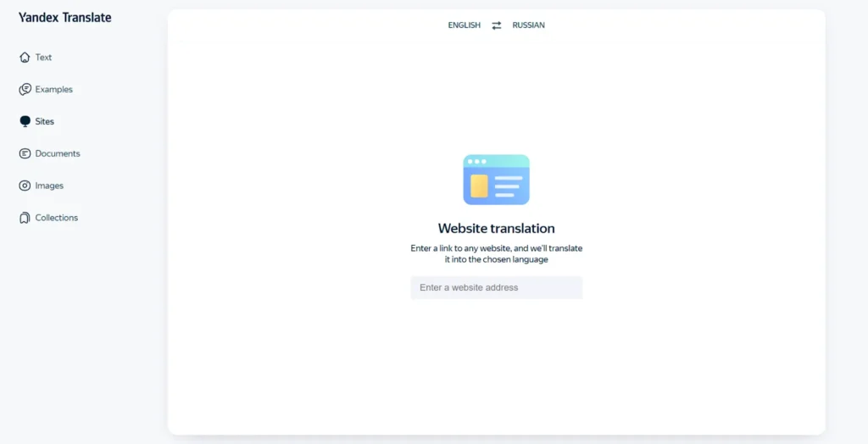
Task: Open the RUSSIAN target language selector
Action: tap(528, 25)
